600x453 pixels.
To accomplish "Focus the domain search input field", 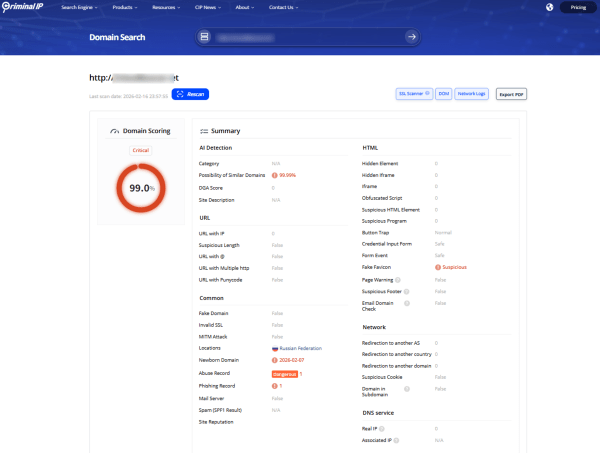I will click(x=308, y=37).
